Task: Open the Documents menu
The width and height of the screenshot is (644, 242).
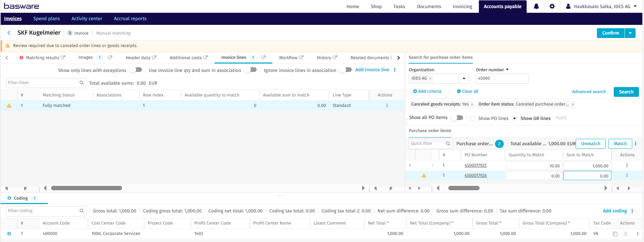Action: coord(429,6)
